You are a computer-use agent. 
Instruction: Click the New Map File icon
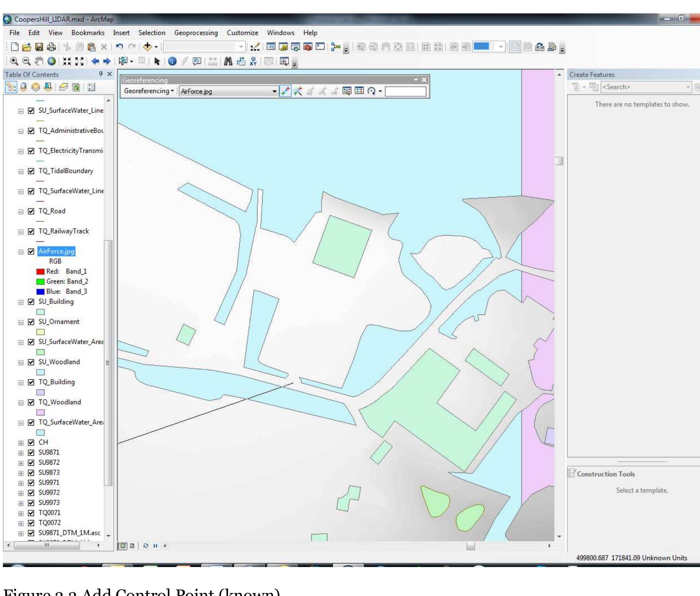pyautogui.click(x=14, y=47)
